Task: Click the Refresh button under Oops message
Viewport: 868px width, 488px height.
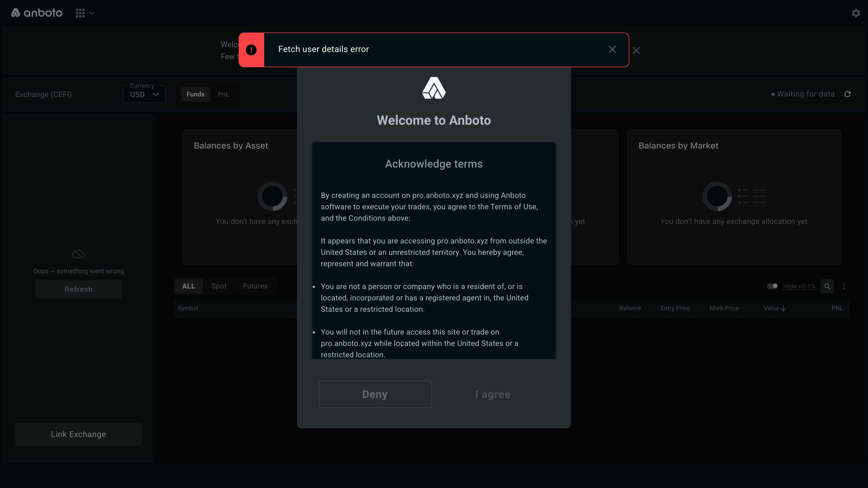Action: pos(78,289)
